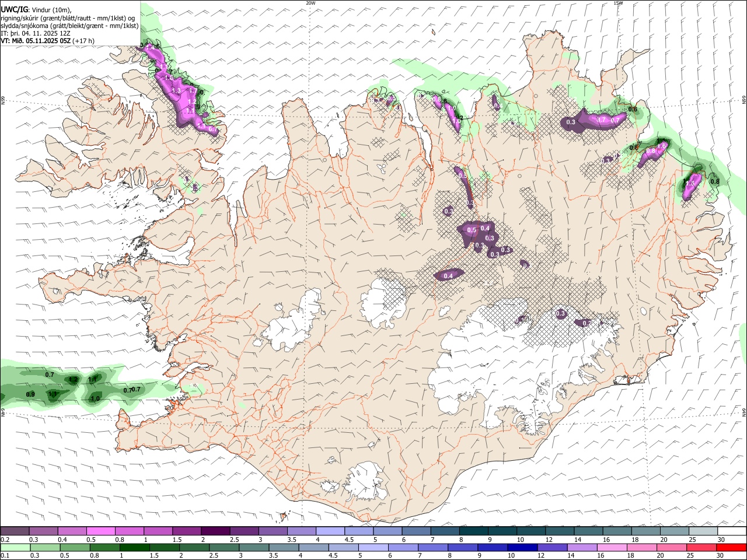Click the medium green 0.8 swatch in lower legend row
This screenshot has height=560, width=747.
coord(104,548)
